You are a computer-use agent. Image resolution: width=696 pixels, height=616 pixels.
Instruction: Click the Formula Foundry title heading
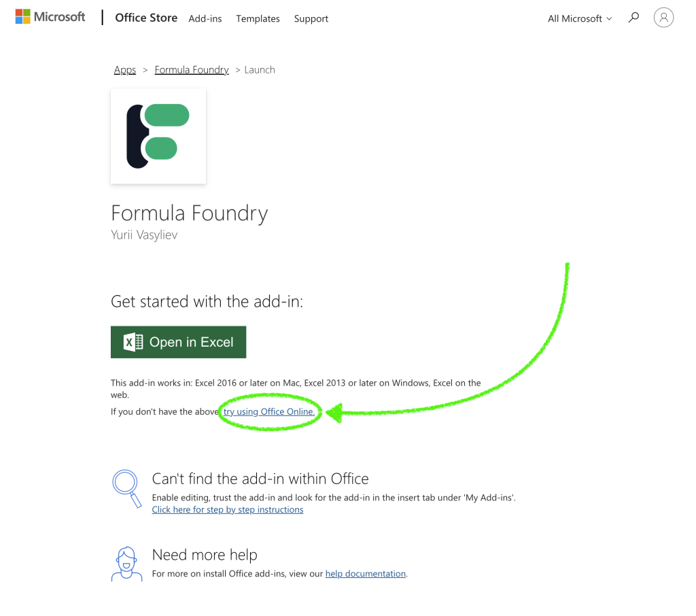point(190,213)
